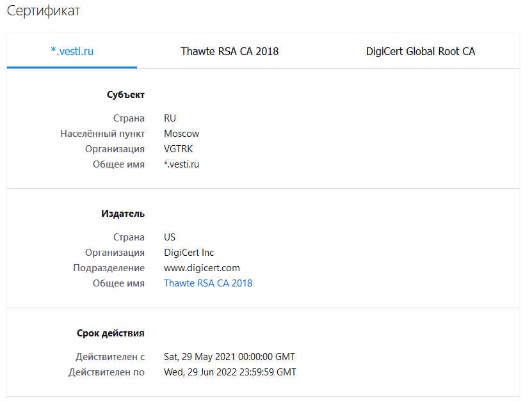532x401 pixels.
Task: Click the Действителен по label
Action: coord(106,372)
